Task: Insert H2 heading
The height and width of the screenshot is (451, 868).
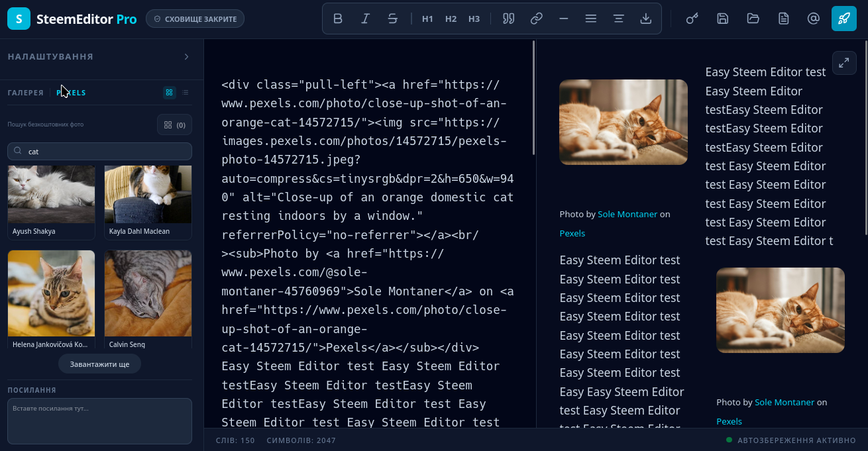Action: coord(451,19)
